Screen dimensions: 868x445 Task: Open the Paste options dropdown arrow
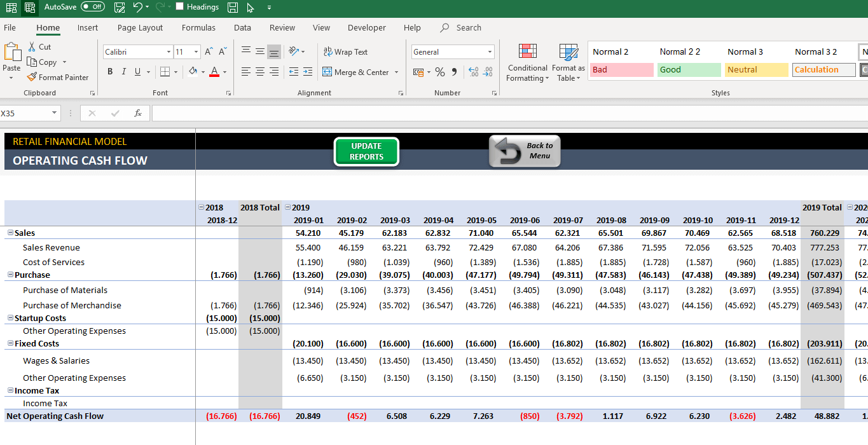[x=11, y=78]
